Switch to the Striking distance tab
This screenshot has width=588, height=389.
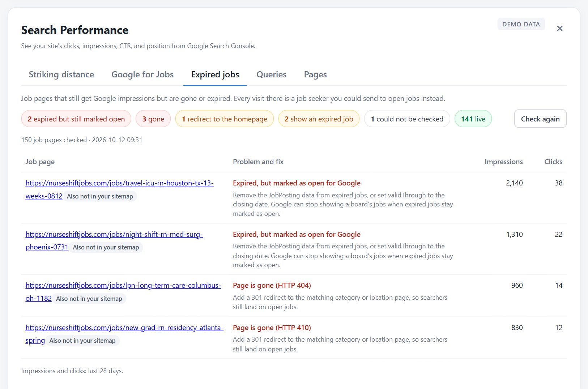[61, 74]
